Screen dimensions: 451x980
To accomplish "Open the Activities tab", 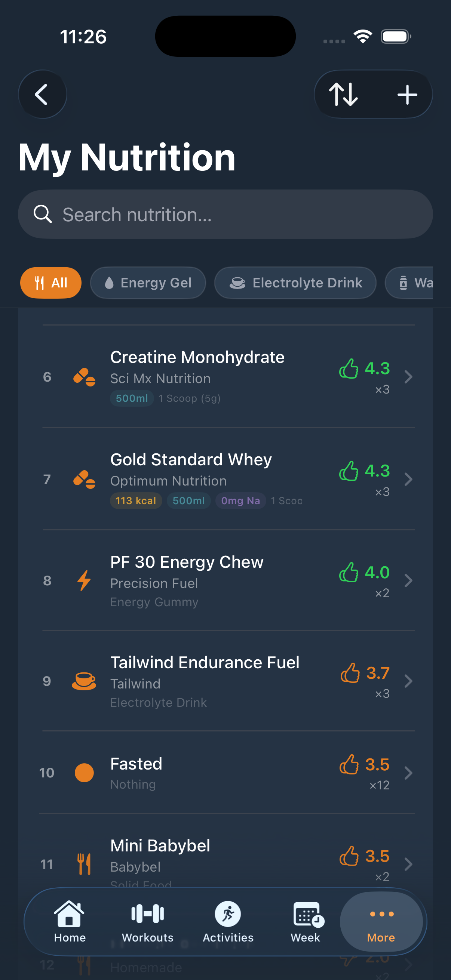I will [x=228, y=921].
